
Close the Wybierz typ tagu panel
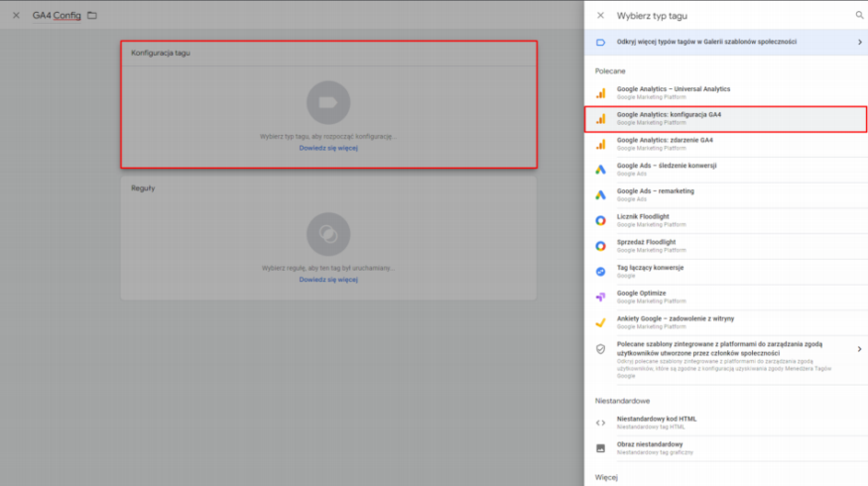pyautogui.click(x=600, y=16)
